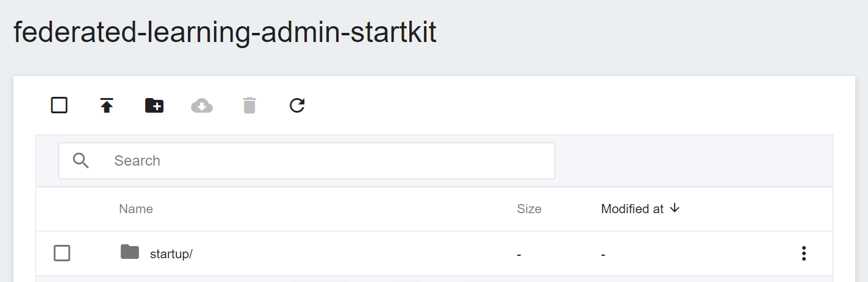Click the gray folder icon beside startup/
The width and height of the screenshot is (868, 282).
coord(129,252)
